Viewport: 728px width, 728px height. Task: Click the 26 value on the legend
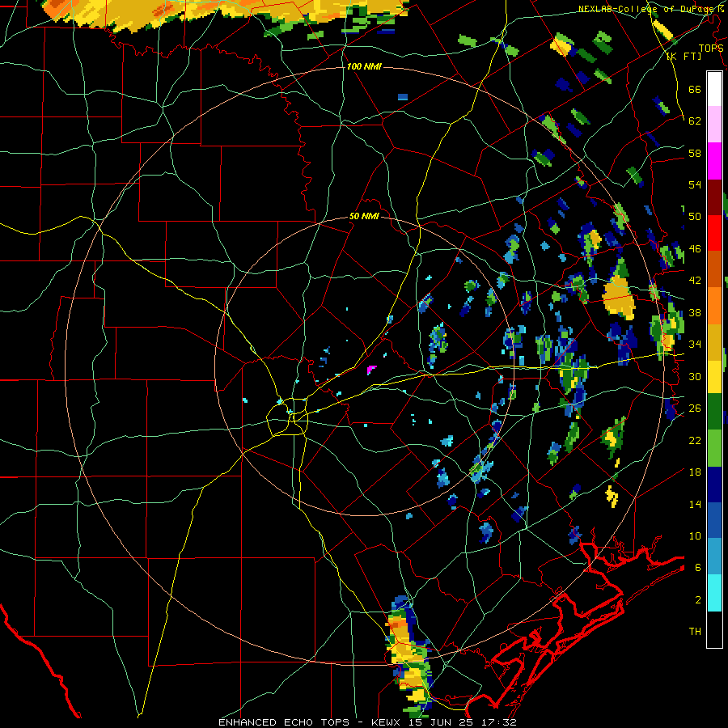(695, 408)
